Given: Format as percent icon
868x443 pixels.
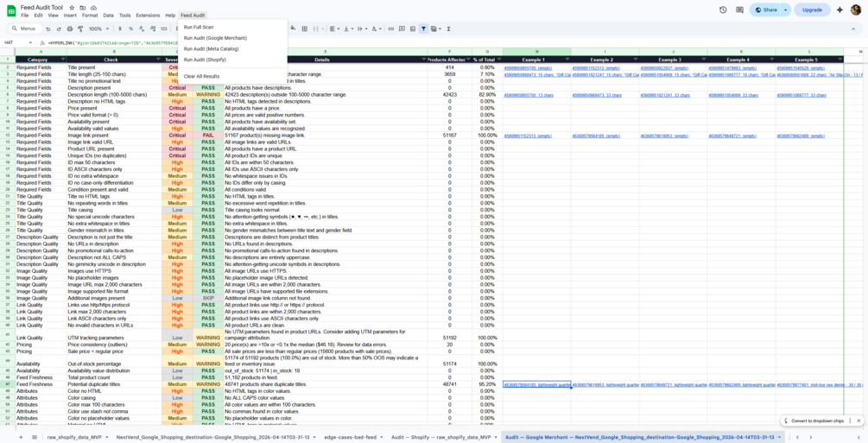Looking at the screenshot, I should point(130,28).
